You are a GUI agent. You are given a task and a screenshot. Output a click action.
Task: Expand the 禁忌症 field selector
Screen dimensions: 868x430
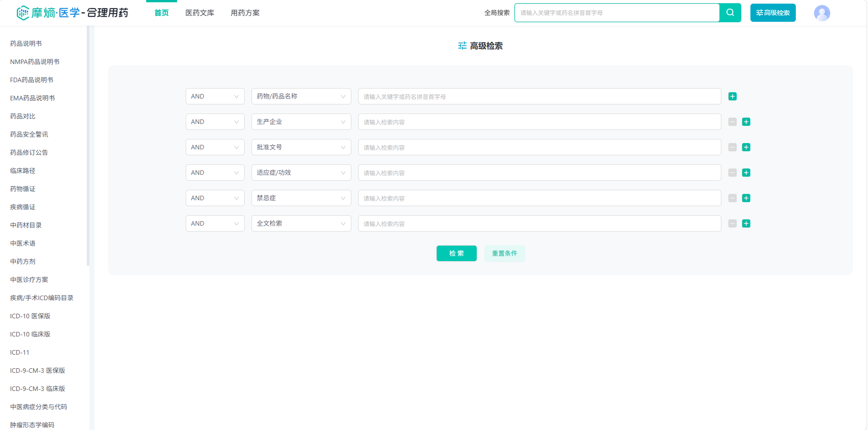[301, 198]
